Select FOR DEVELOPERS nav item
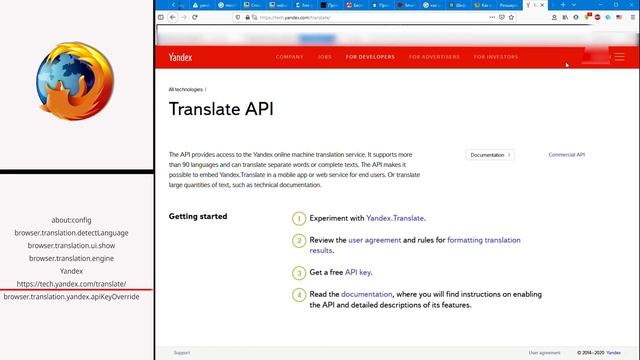The width and height of the screenshot is (640, 360). click(x=370, y=57)
